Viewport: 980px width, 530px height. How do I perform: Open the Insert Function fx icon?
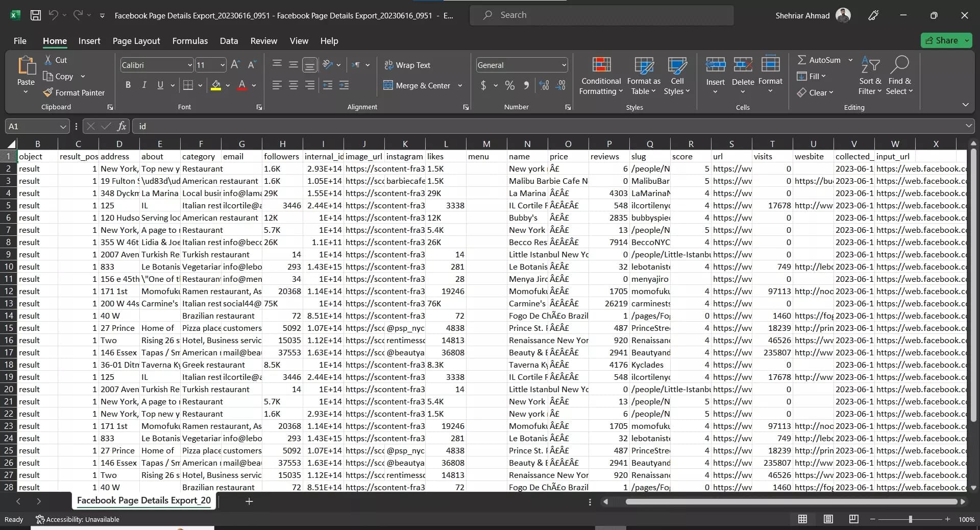click(121, 126)
